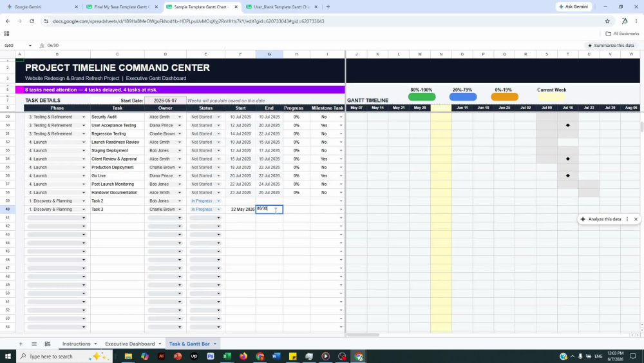
Task: Click the milestone diamond for Go Live
Action: (568, 175)
